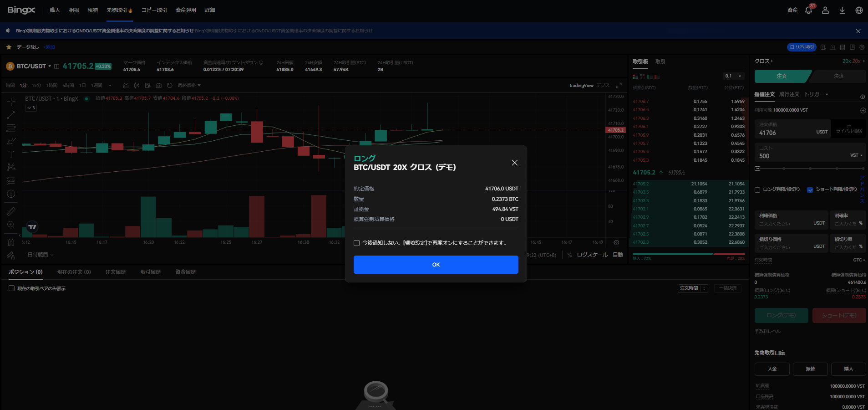This screenshot has height=410, width=868.
Task: Open the クロス margin mode selector
Action: (763, 61)
